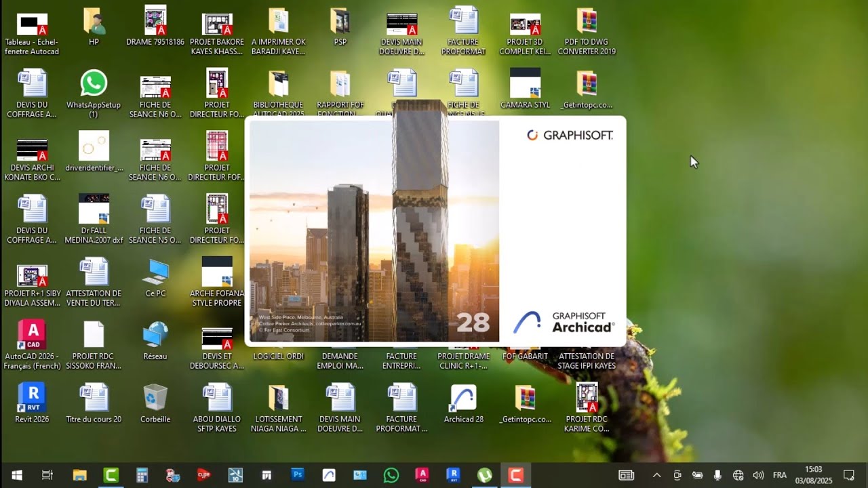The width and height of the screenshot is (868, 488).
Task: Select DEMANDE EMPLOI MA label
Action: [340, 361]
